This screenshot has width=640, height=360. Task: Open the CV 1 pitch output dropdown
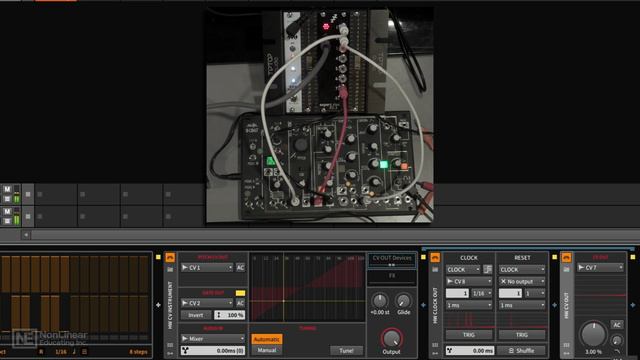(207, 268)
